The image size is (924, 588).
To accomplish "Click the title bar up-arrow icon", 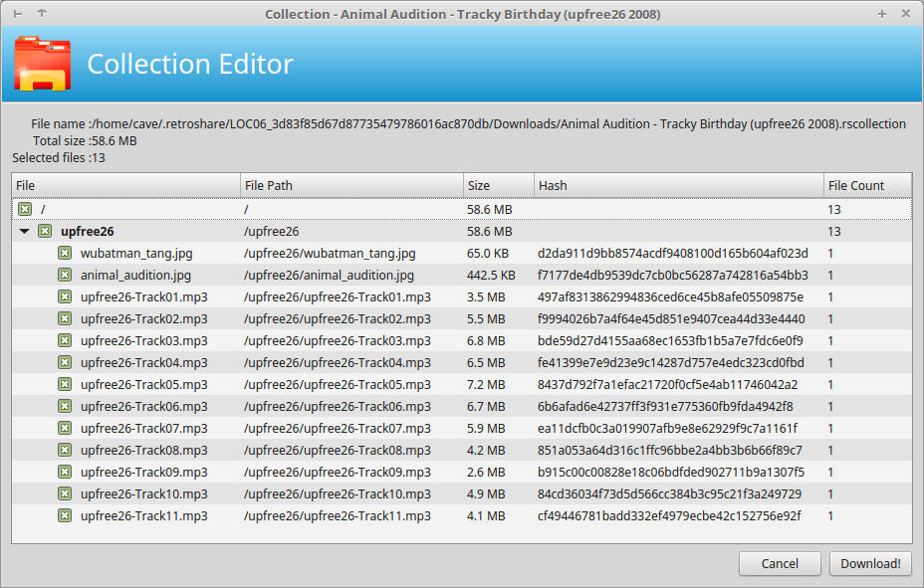I will [42, 13].
